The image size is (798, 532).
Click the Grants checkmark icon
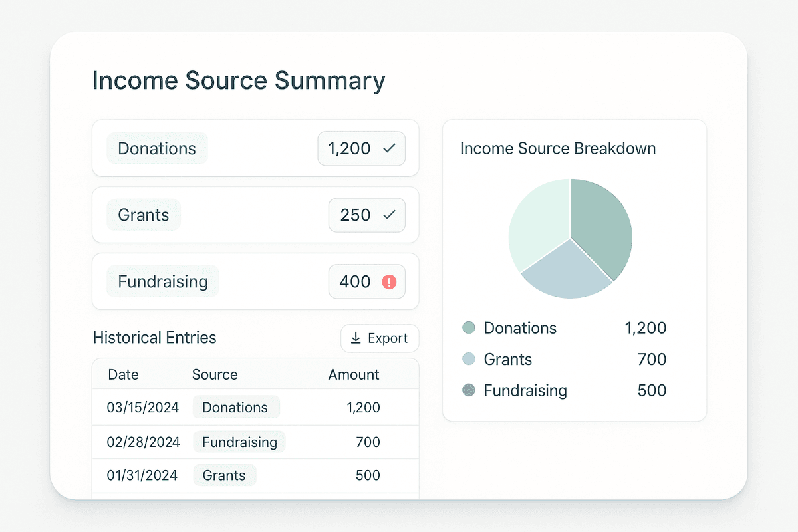click(389, 215)
